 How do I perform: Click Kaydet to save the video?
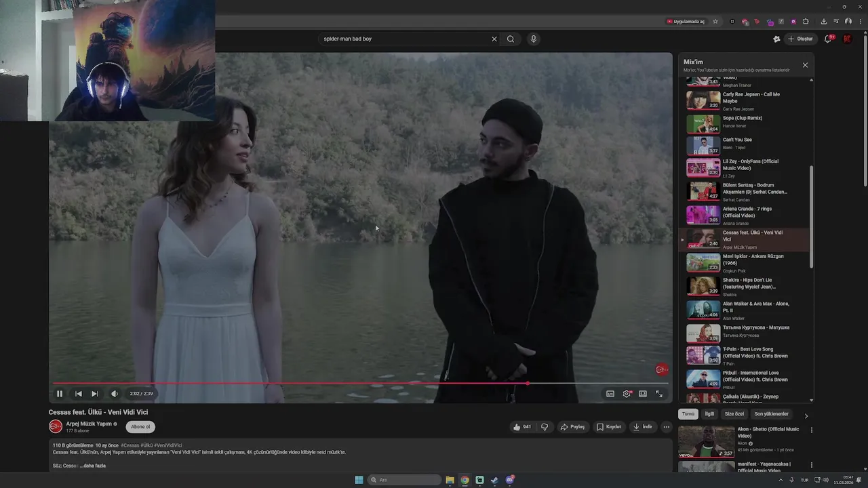609,427
